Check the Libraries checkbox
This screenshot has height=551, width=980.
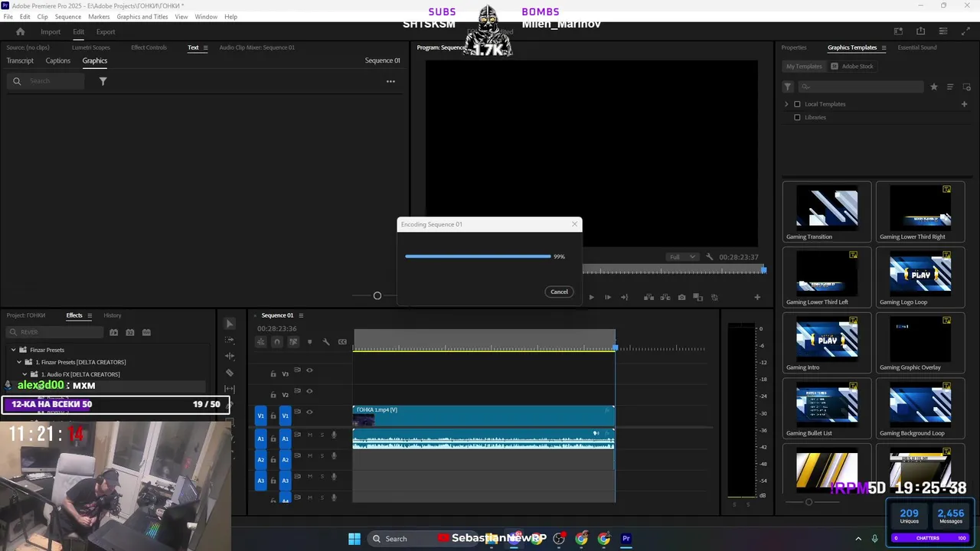pos(797,117)
